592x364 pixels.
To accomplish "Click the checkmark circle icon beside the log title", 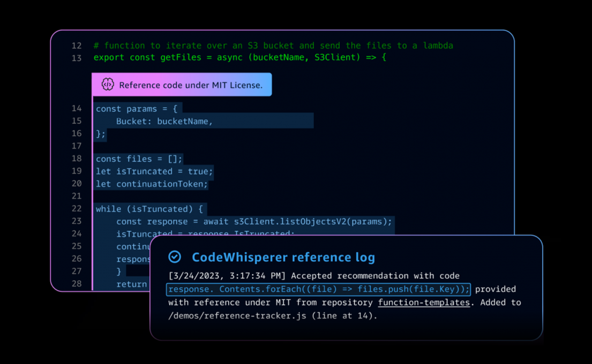I will (175, 257).
